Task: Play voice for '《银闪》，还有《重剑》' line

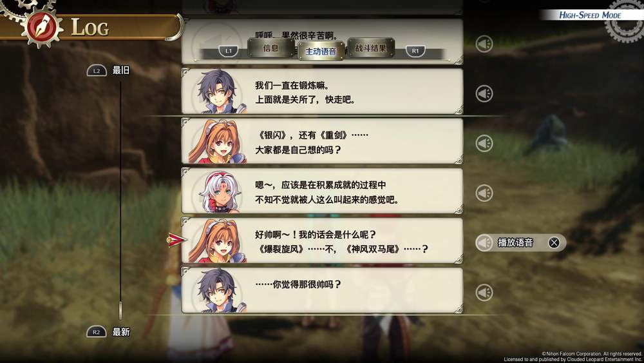Action: coord(484,143)
